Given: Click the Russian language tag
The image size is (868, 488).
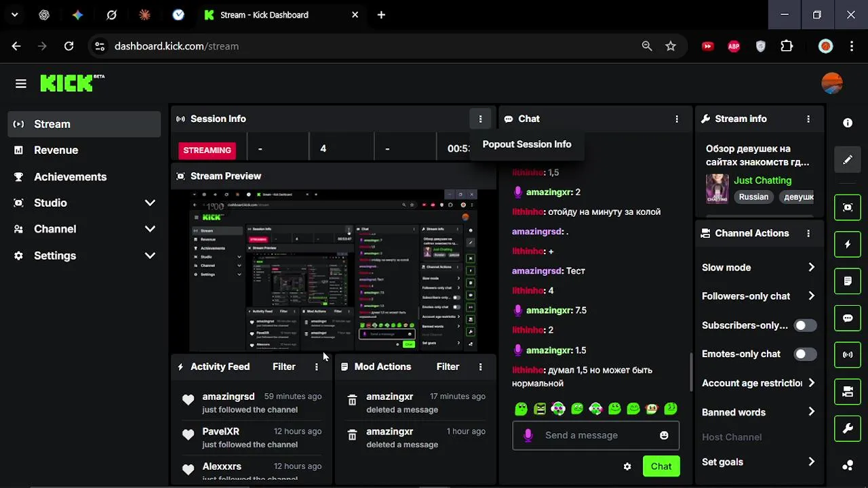Looking at the screenshot, I should coord(753,197).
